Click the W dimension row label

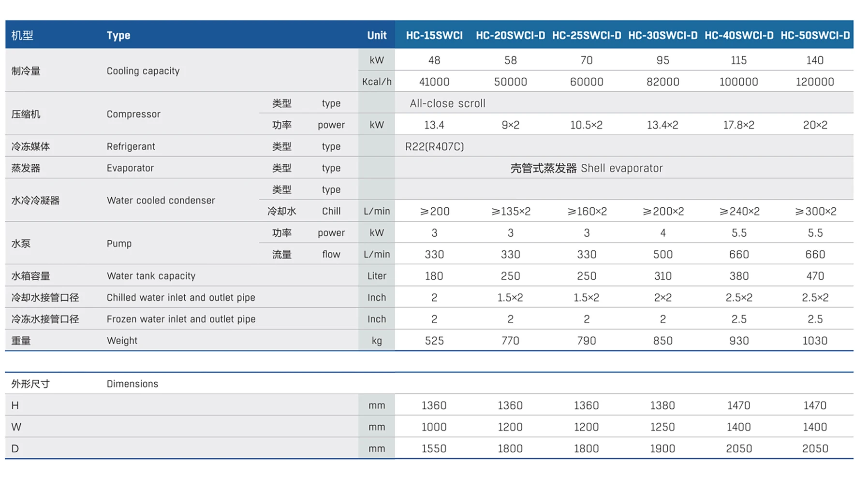coord(16,427)
